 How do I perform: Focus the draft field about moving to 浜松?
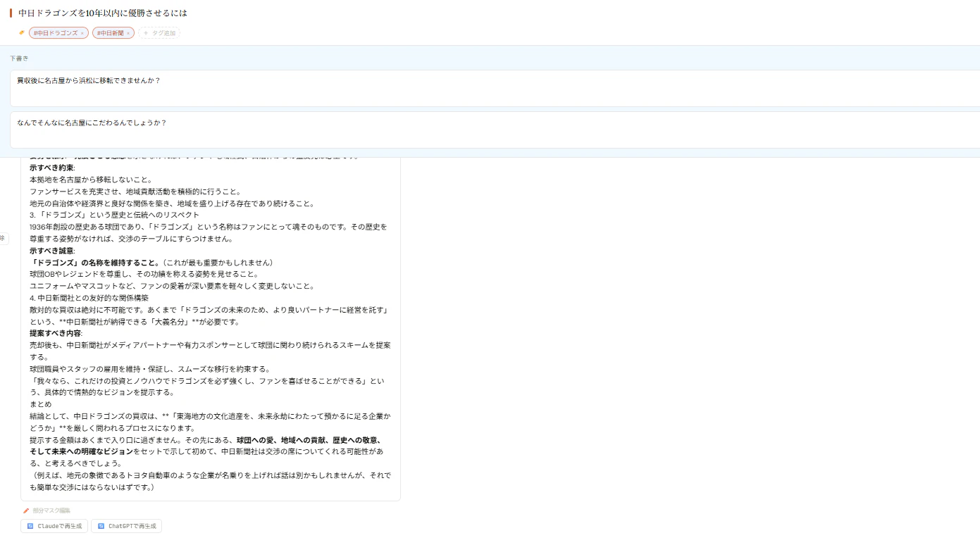click(x=495, y=88)
